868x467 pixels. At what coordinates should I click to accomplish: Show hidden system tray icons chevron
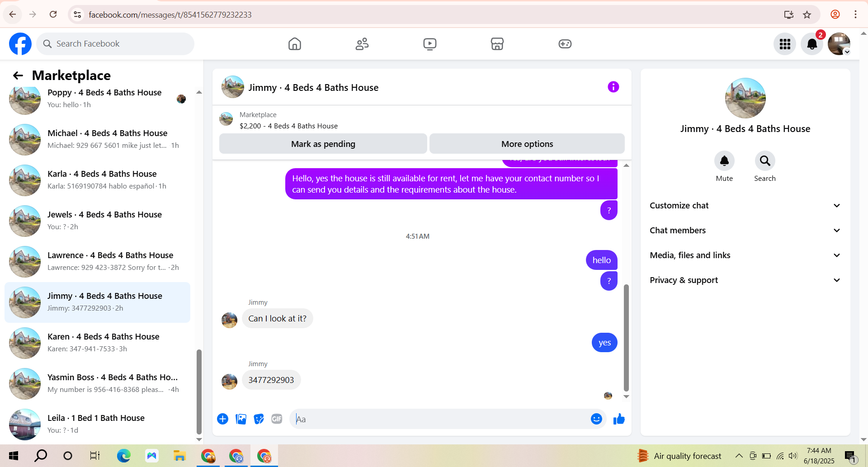(x=739, y=456)
